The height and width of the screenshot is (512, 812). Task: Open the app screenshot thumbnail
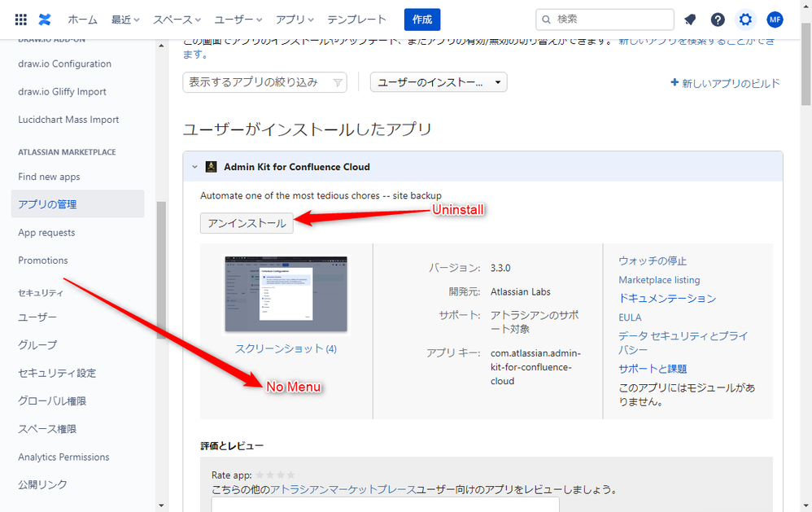[x=286, y=293]
